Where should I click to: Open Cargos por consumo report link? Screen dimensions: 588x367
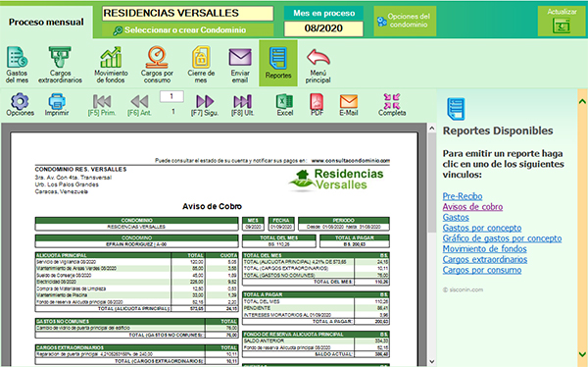(x=482, y=270)
